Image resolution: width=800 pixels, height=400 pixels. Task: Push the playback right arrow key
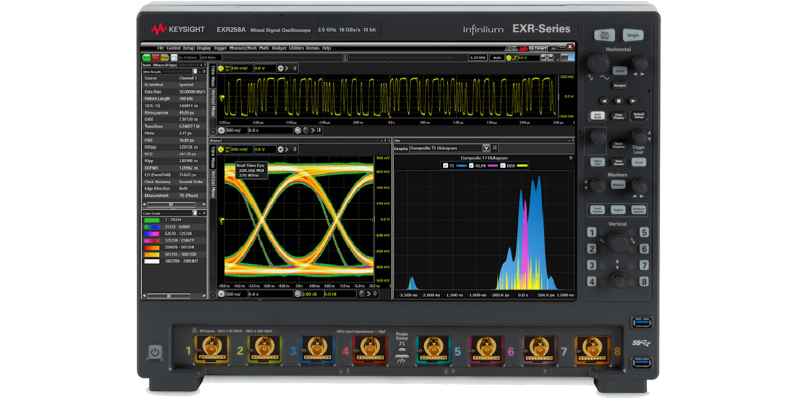coord(633,101)
